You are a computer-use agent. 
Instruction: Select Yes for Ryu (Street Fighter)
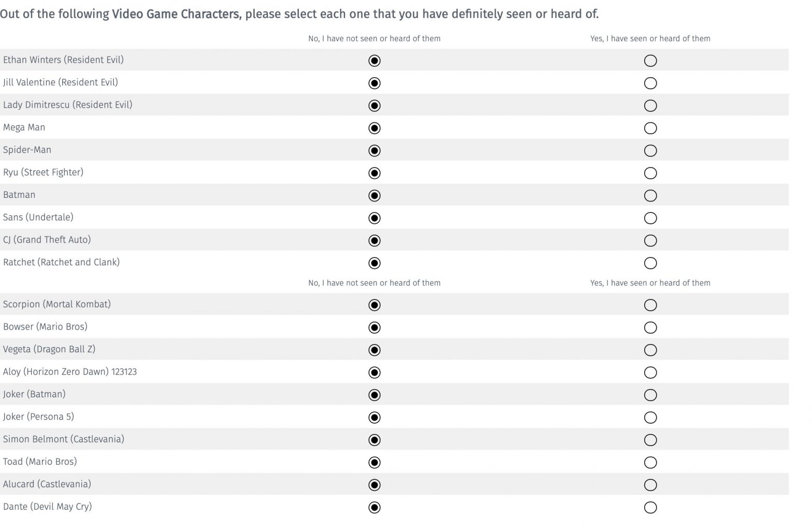(650, 173)
